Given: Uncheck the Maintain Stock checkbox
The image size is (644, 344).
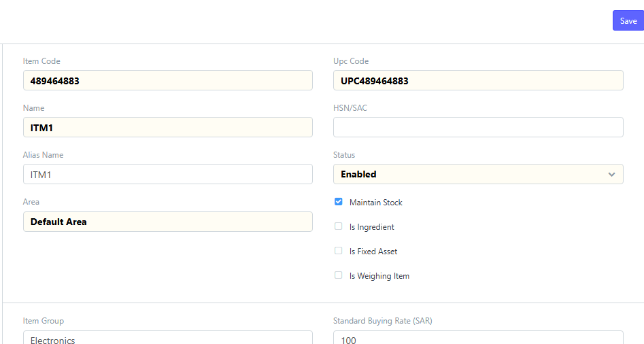Looking at the screenshot, I should (x=339, y=201).
